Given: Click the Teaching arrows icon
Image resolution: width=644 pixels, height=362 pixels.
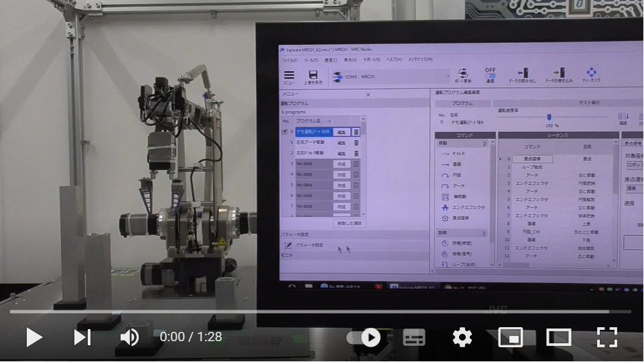Looking at the screenshot, I should [x=591, y=74].
